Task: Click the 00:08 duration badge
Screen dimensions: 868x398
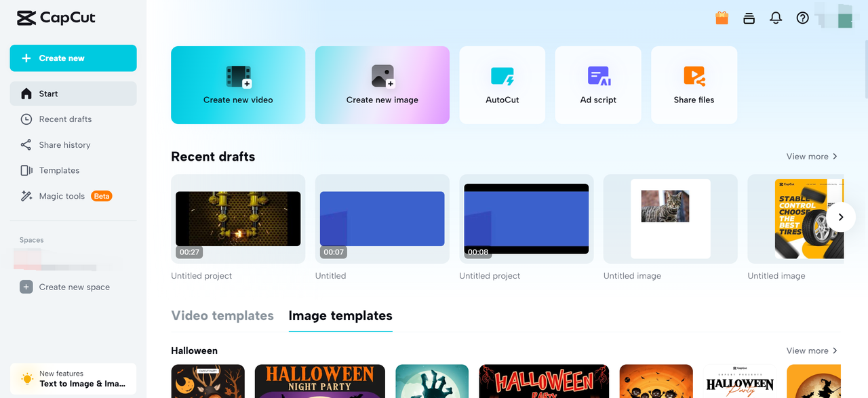Action: [478, 252]
